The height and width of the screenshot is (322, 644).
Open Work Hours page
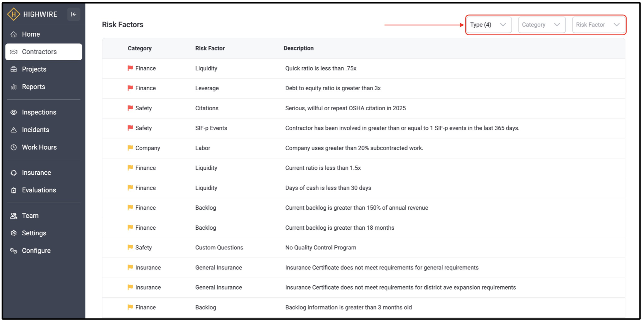(x=44, y=148)
